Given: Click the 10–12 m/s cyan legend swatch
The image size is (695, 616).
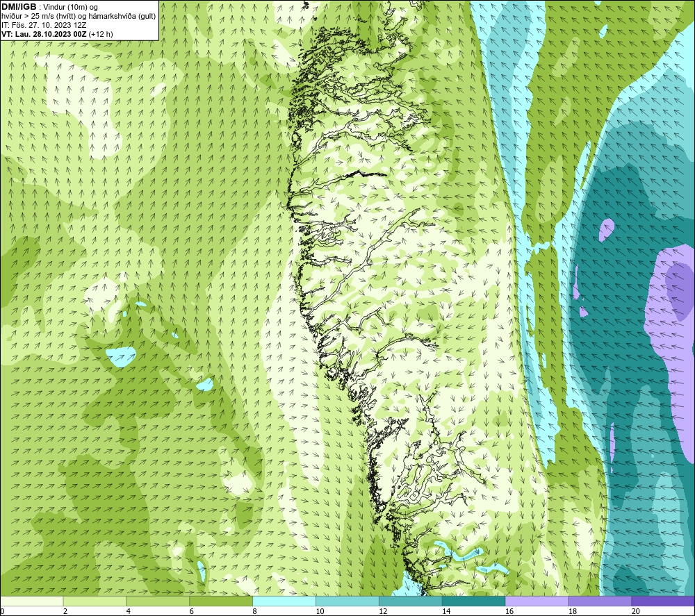Looking at the screenshot, I should tap(347, 601).
